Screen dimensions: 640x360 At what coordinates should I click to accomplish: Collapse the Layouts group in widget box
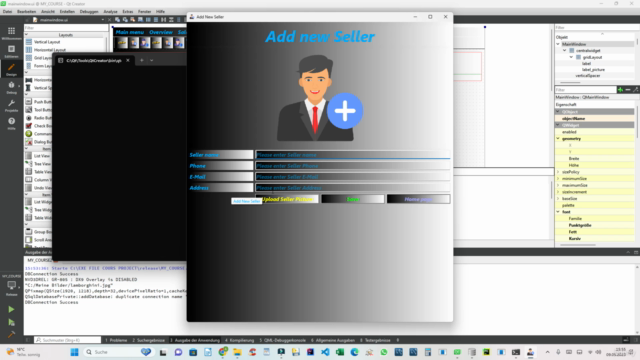tap(27, 35)
